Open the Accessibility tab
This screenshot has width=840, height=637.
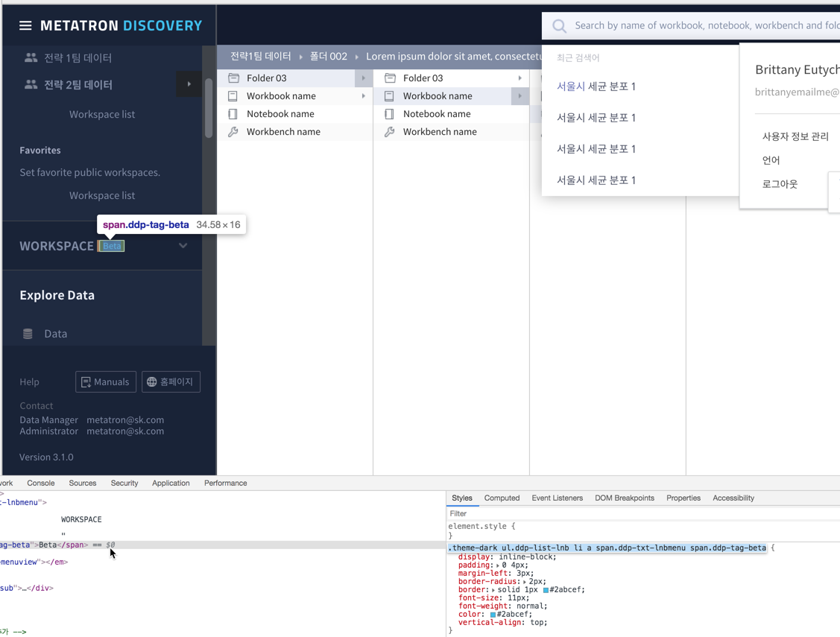[733, 498]
